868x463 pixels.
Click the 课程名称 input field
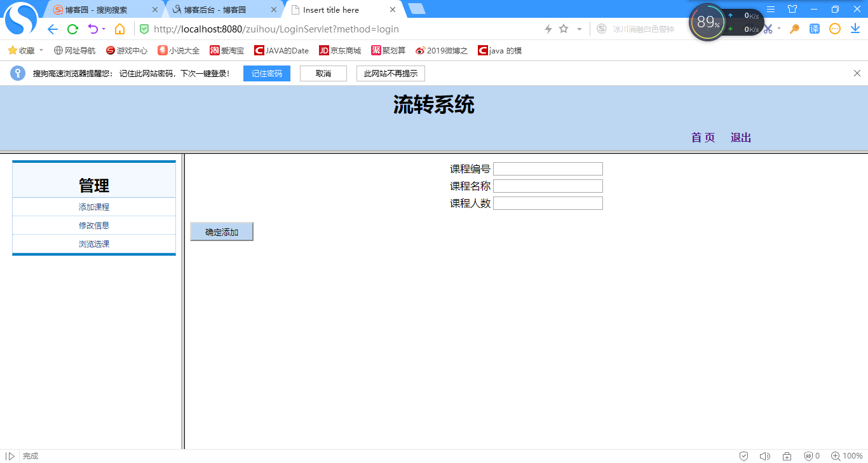coord(548,186)
